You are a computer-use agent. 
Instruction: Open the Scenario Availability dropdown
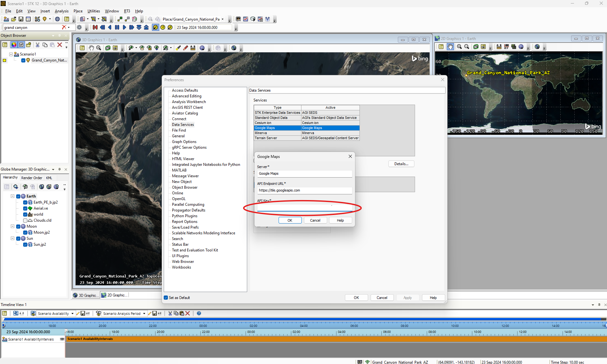72,314
